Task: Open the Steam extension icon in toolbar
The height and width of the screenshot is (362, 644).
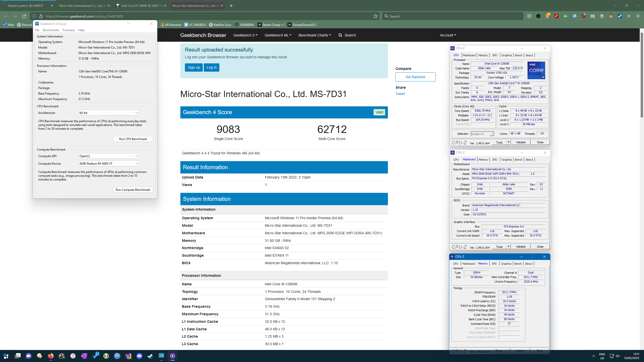Action: [x=620, y=16]
